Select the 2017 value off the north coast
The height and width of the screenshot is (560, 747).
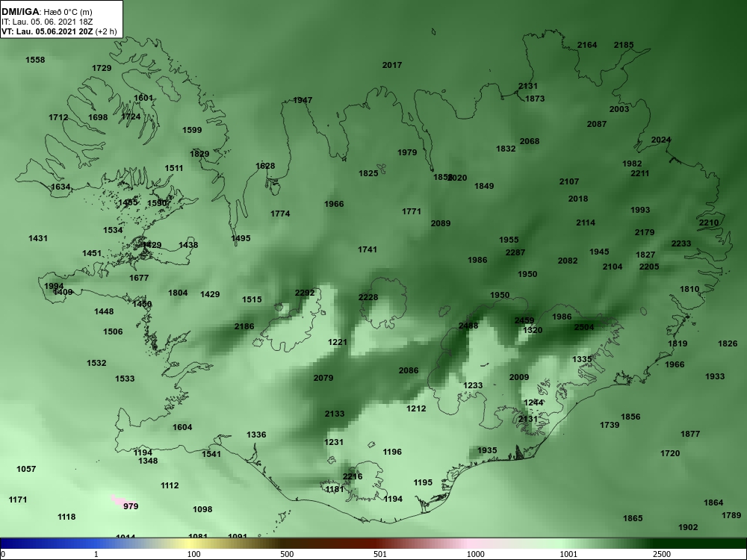(x=392, y=65)
